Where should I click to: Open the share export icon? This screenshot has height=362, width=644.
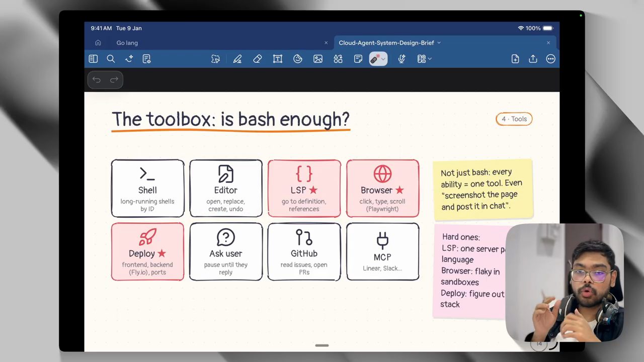(533, 59)
